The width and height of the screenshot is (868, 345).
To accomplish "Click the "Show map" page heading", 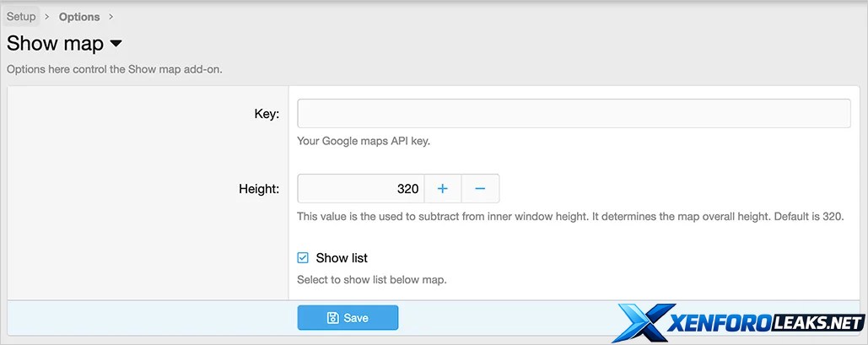I will coord(55,44).
